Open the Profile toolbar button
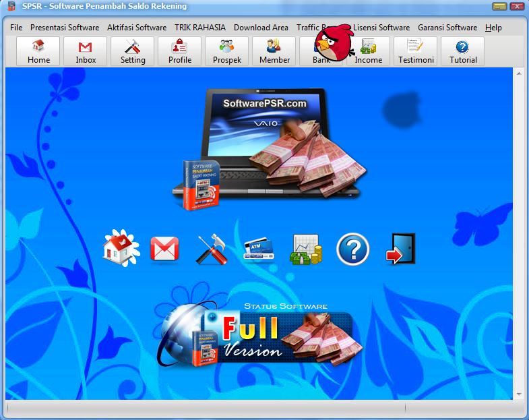This screenshot has height=420, width=529. 180,51
